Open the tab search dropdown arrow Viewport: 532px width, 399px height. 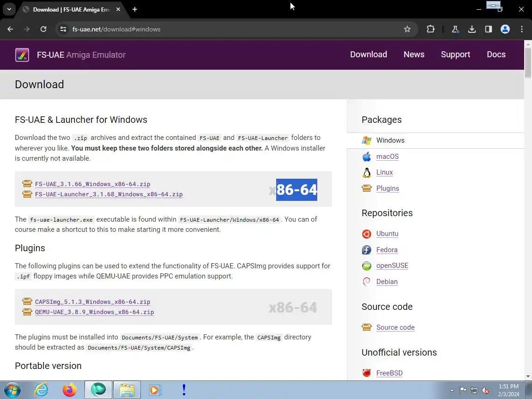[x=9, y=9]
